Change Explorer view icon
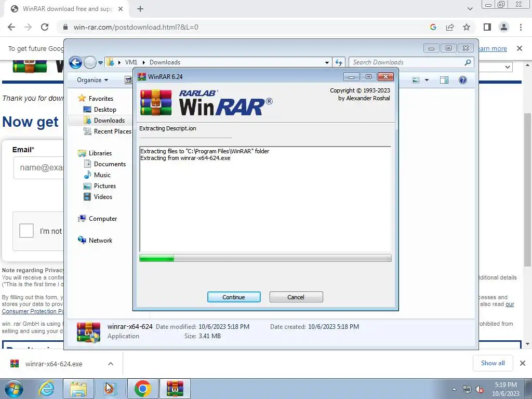 pyautogui.click(x=416, y=80)
